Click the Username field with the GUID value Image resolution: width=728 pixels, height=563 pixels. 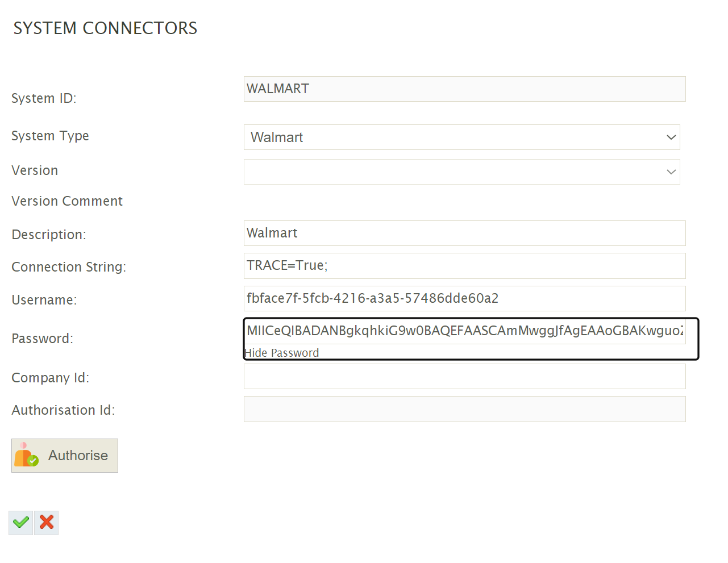465,299
